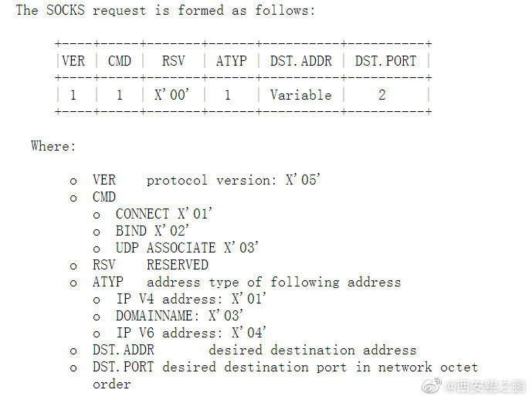This screenshot has height=400, width=532.
Task: Open the @西安鲲之鹏 watermark username
Action: [484, 386]
